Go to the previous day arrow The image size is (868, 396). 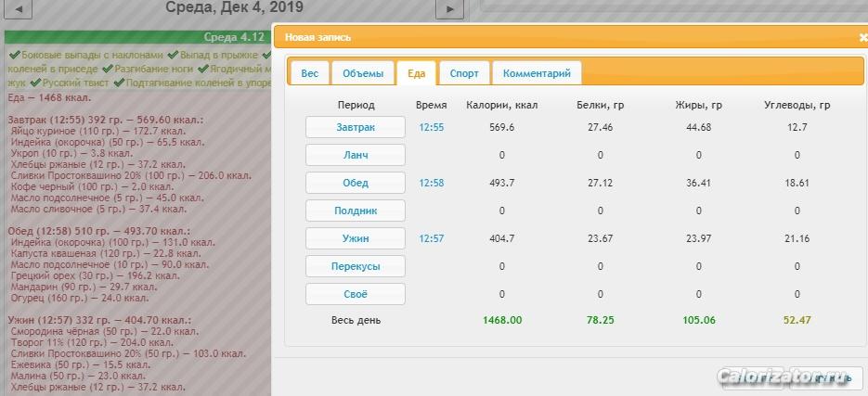[x=19, y=9]
